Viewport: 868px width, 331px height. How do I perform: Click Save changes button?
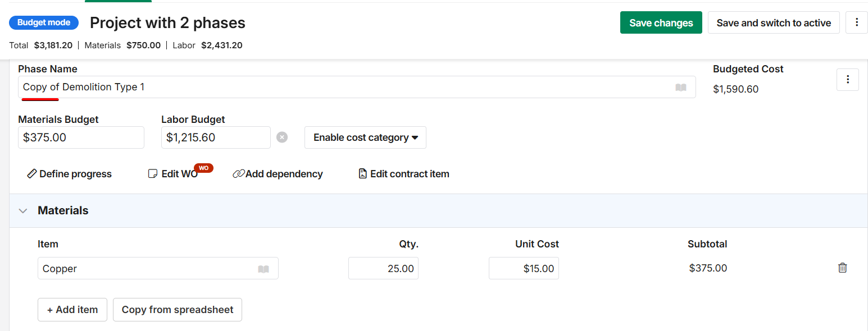(x=661, y=23)
